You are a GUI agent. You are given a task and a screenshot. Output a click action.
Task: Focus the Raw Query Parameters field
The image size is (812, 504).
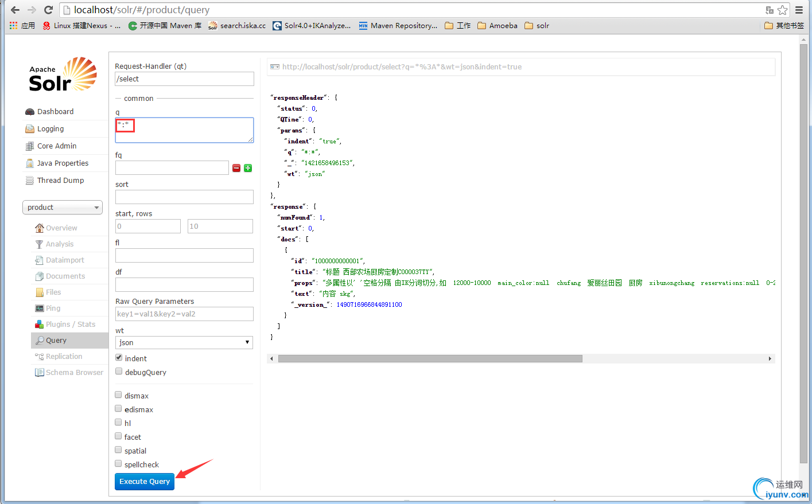184,314
